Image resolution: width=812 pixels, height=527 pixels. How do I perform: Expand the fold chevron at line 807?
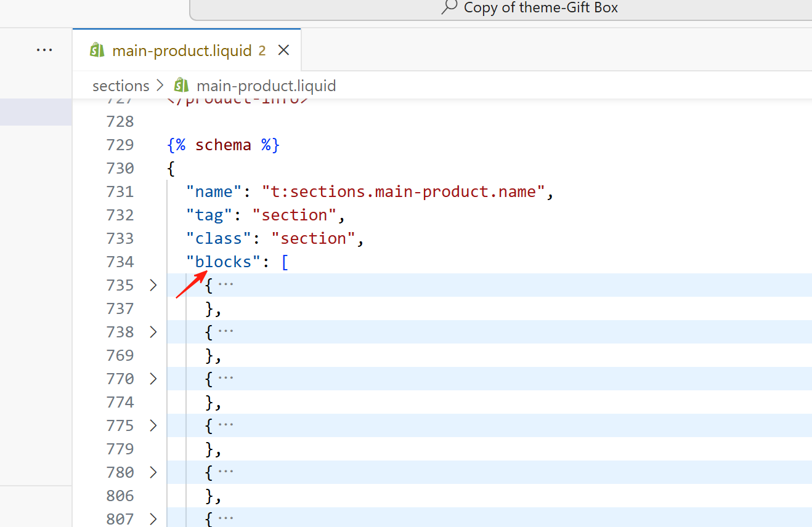click(x=153, y=519)
